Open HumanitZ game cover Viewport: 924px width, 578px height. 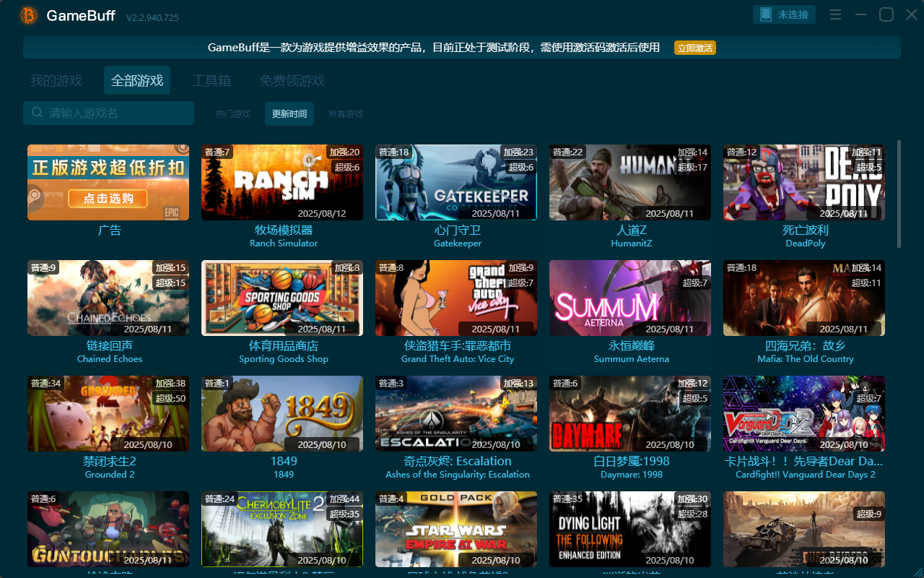point(630,182)
